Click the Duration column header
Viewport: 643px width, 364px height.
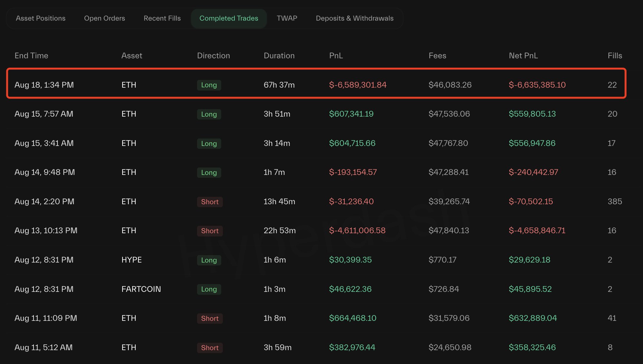(x=279, y=56)
